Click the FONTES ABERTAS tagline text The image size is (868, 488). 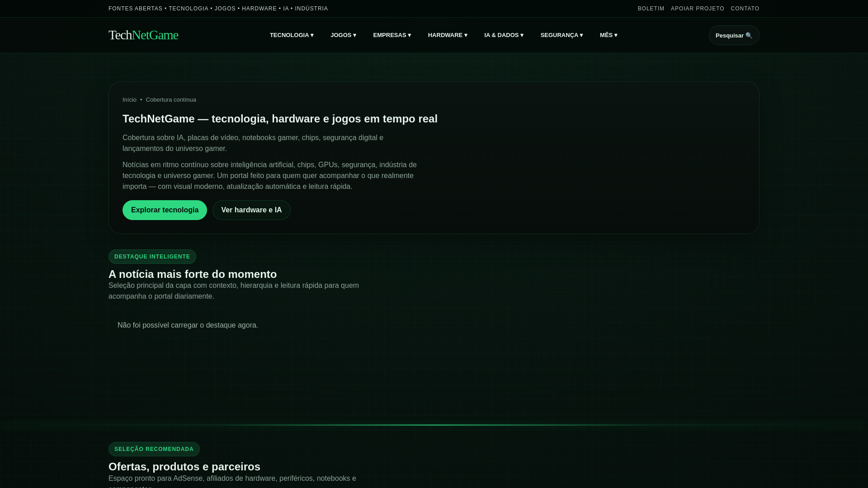coord(218,9)
